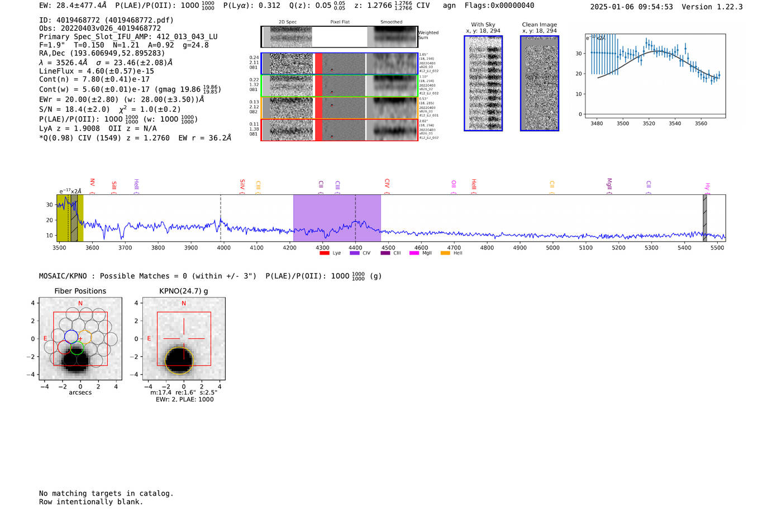
Task: Select the green-bordered fiber spectrum row
Action: 340,86
